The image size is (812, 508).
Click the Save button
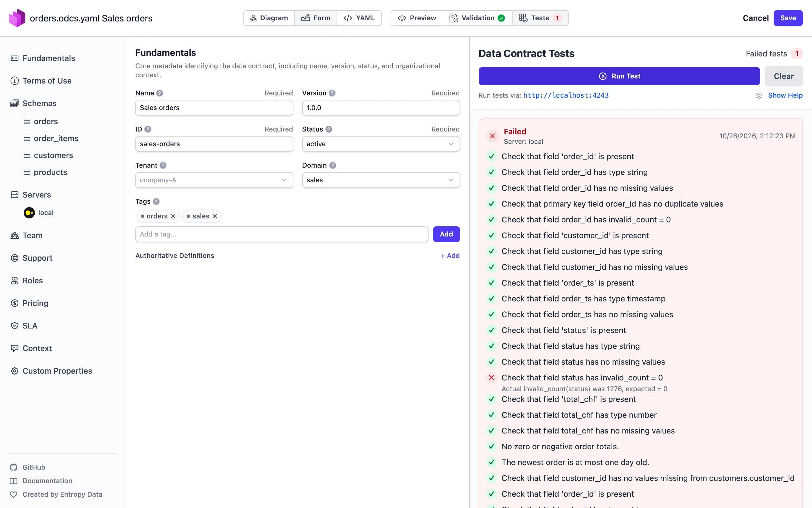(788, 18)
